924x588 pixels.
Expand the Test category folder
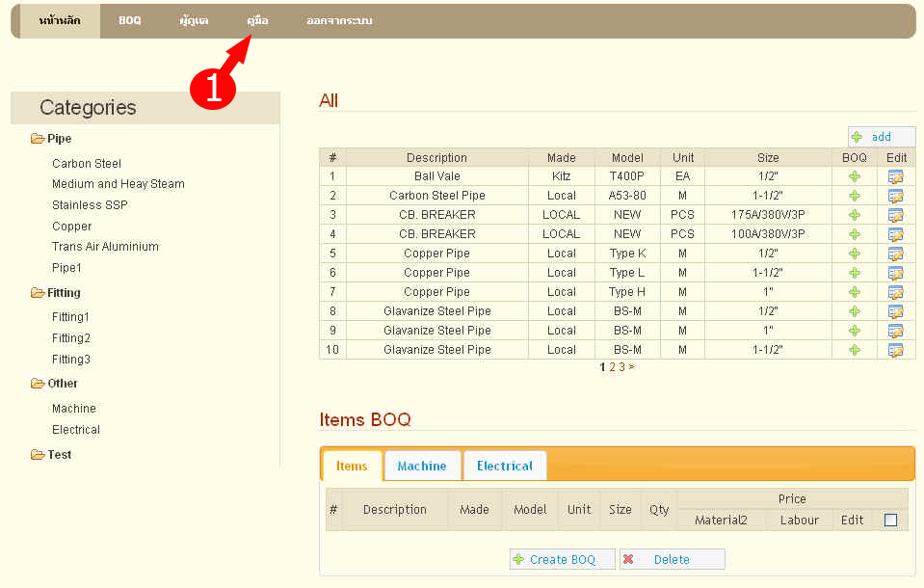(x=39, y=455)
